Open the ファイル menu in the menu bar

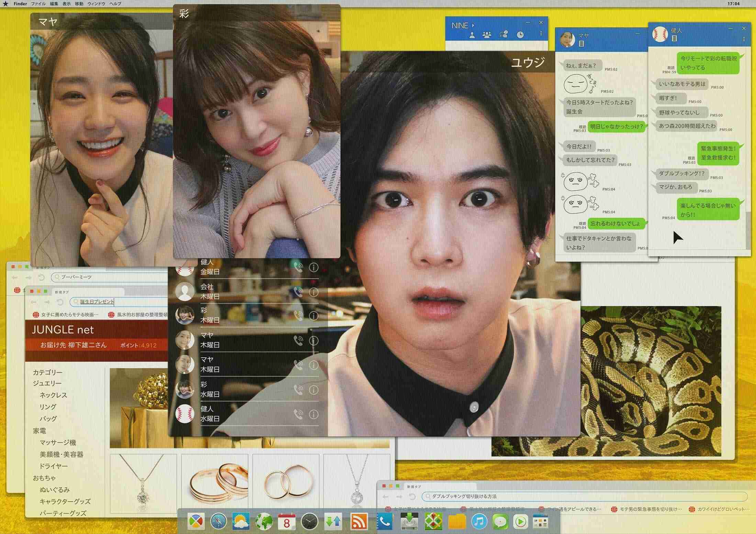(38, 4)
